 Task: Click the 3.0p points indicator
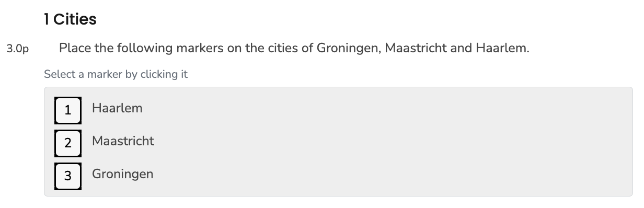coord(17,50)
